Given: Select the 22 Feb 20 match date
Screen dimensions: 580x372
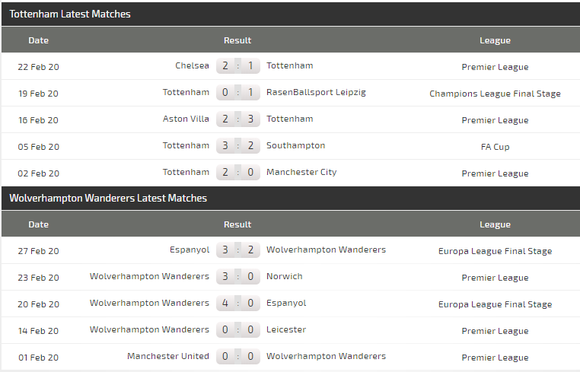Looking at the screenshot, I should tap(38, 67).
